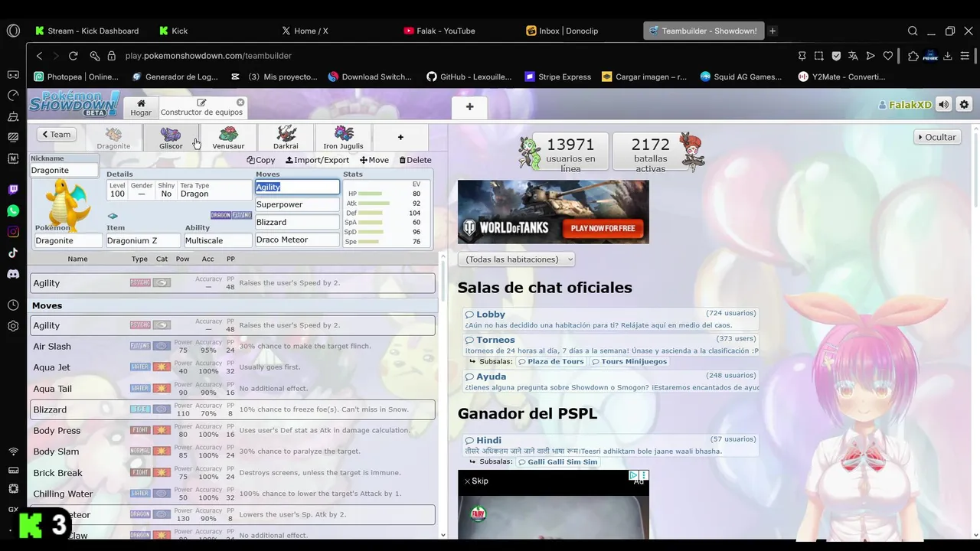Viewport: 980px width, 551px height.
Task: Choose Body Press from move list
Action: coord(233,431)
